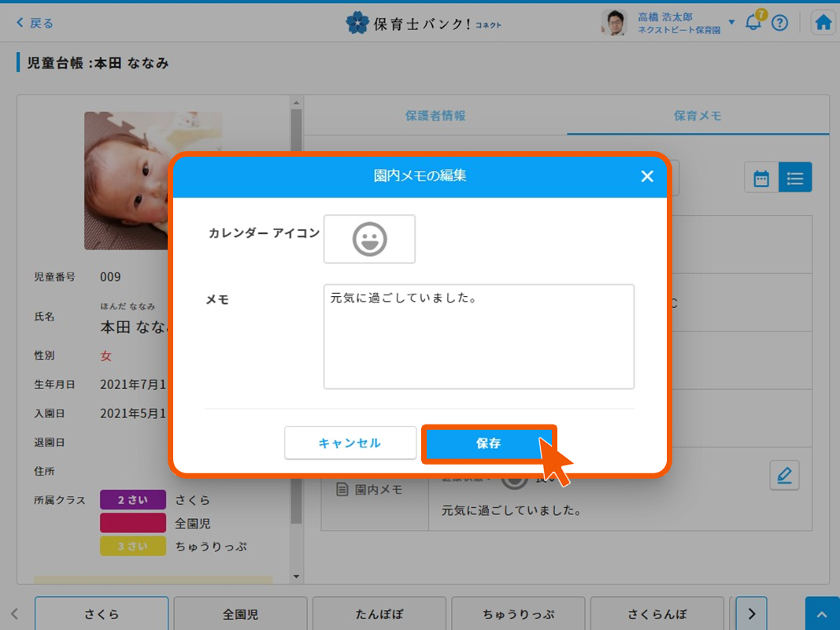Viewport: 840px width, 630px height.
Task: Click the home icon in header
Action: point(823,23)
